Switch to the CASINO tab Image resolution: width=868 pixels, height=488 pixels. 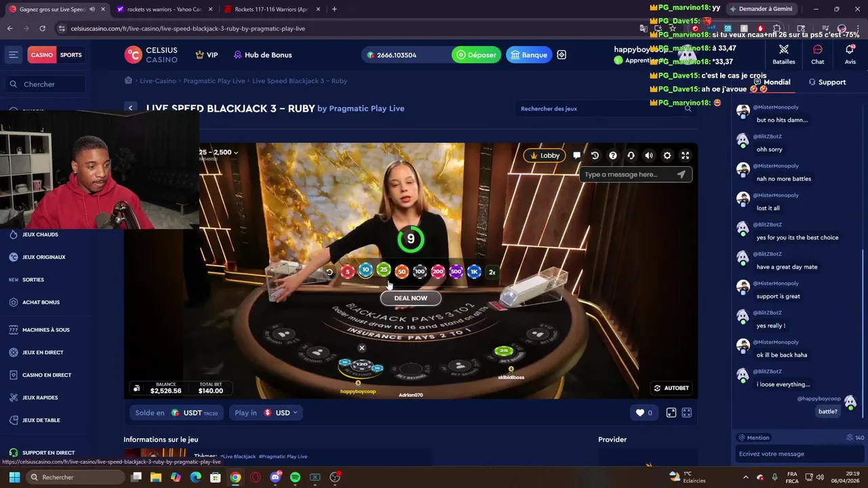tap(41, 55)
